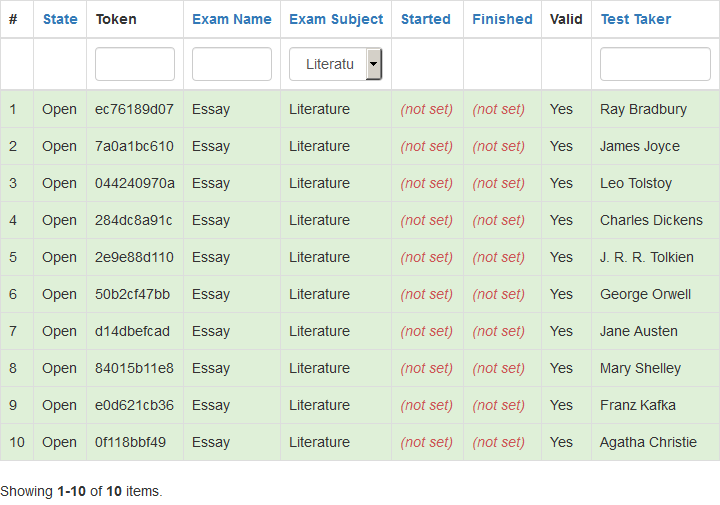The width and height of the screenshot is (720, 505).
Task: Click test taker J. R. R. Tolkien
Action: 647,257
